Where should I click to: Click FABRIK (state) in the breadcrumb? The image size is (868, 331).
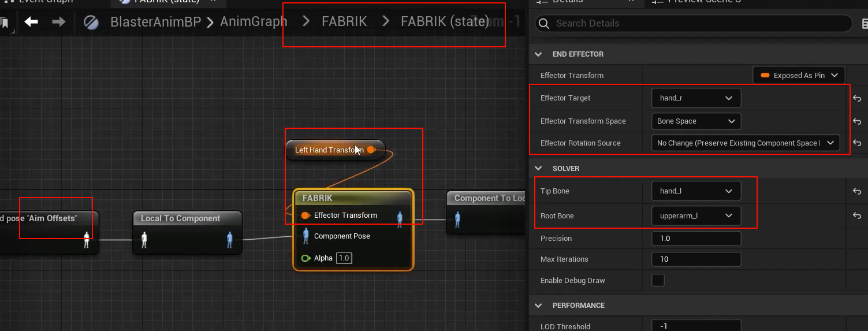pos(445,22)
